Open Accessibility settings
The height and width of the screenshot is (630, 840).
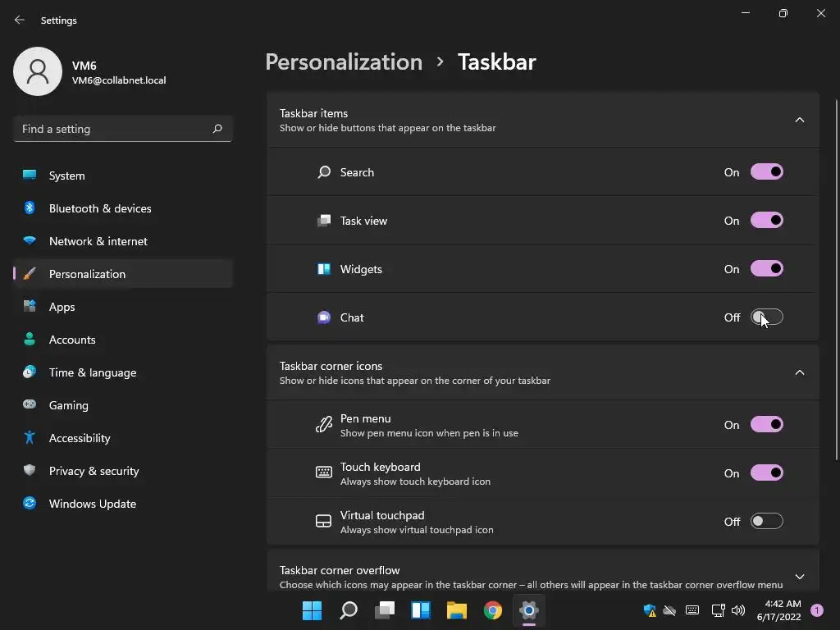(x=123, y=438)
